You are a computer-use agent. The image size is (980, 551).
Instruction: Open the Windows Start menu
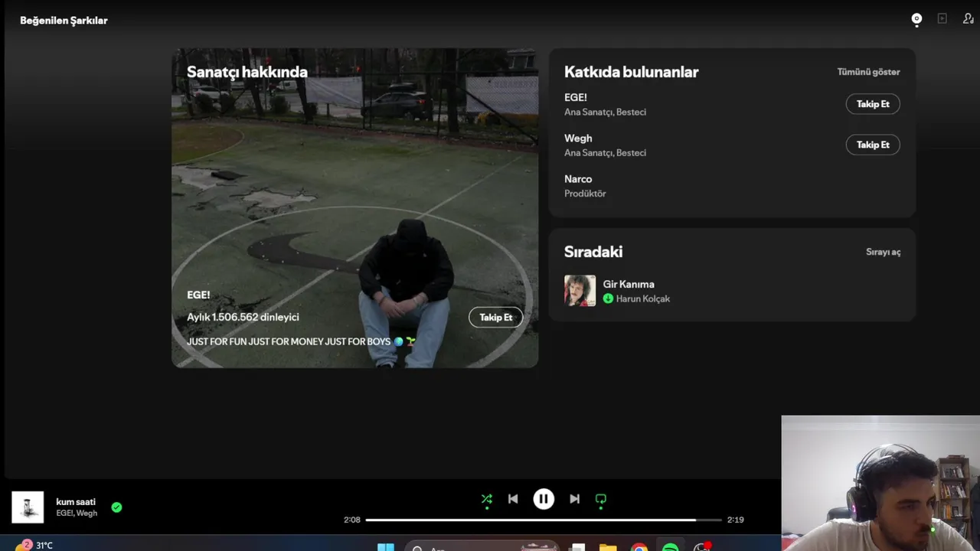click(386, 546)
